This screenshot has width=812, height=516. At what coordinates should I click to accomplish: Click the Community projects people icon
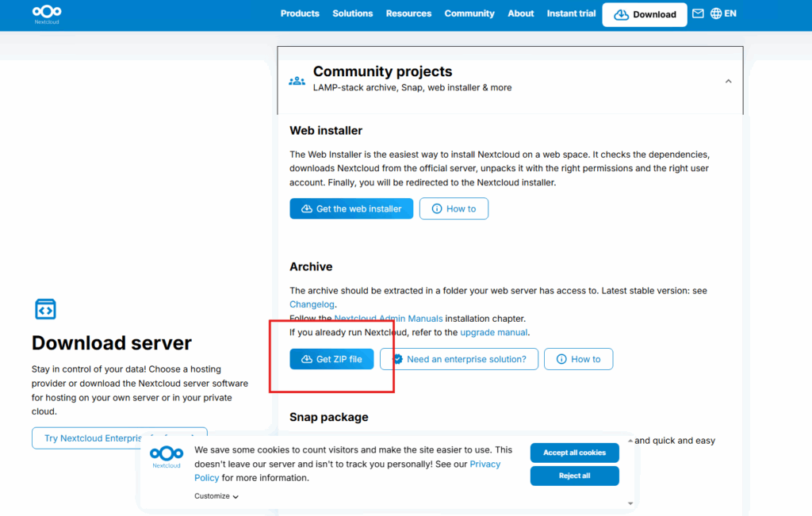(x=297, y=81)
